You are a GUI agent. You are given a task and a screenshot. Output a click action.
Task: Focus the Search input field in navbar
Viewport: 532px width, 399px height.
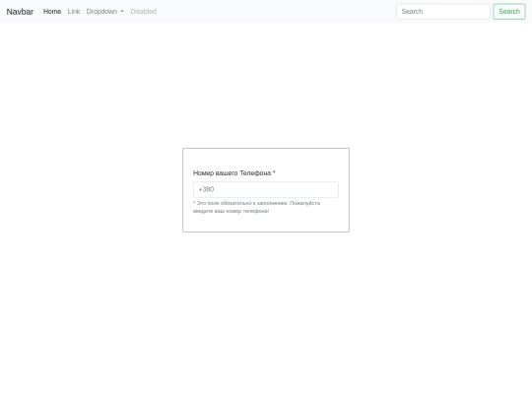point(442,12)
